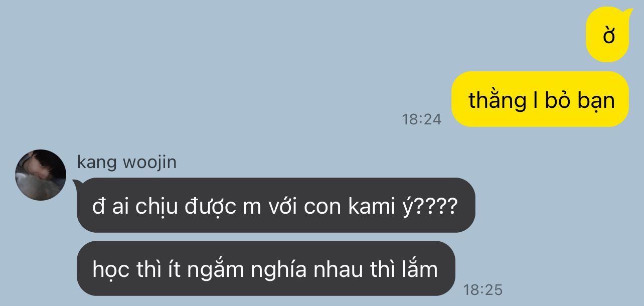The width and height of the screenshot is (644, 306).
Task: Click the tail of the first gray bubble
Action: 76,184
